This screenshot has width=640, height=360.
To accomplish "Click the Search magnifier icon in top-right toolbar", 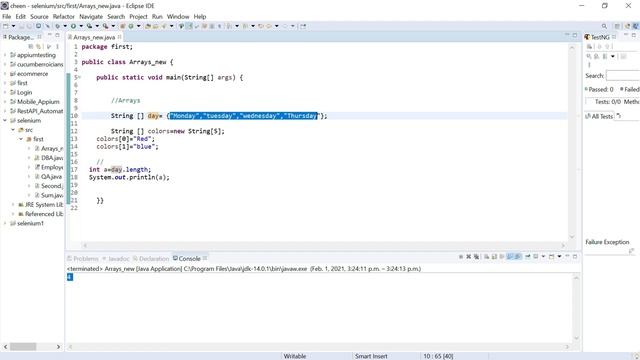I will (x=604, y=26).
